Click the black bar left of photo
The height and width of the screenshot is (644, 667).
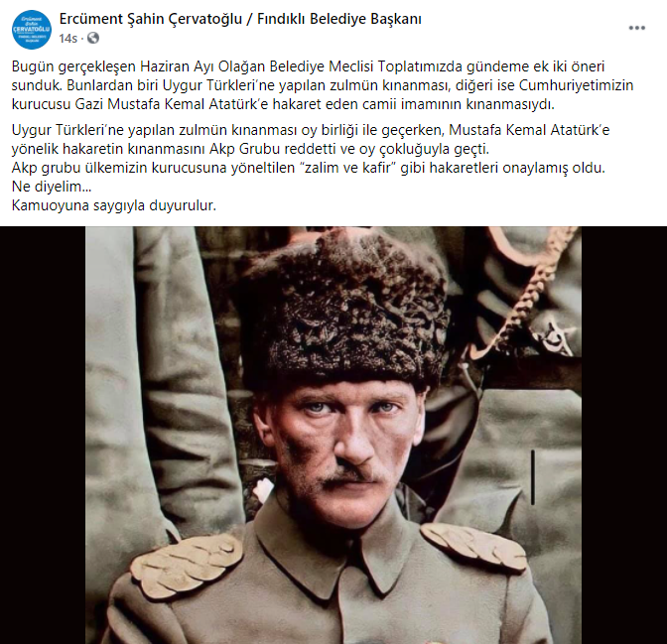(x=43, y=436)
